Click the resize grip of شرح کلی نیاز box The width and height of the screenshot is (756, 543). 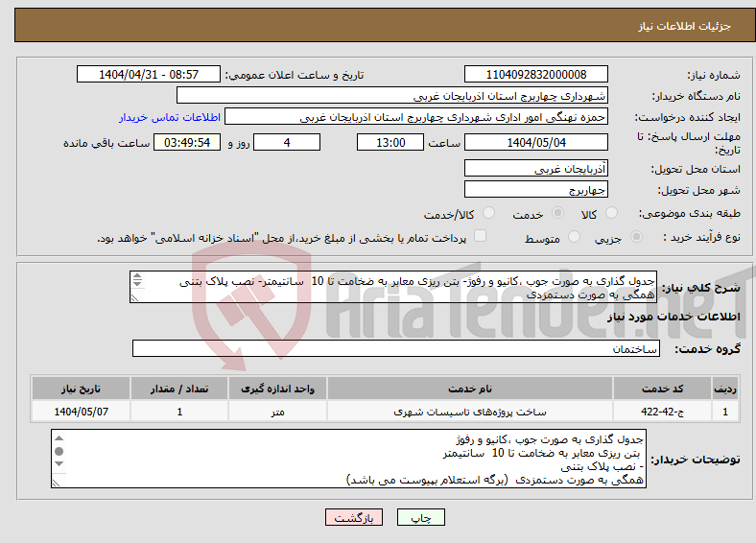[135, 298]
